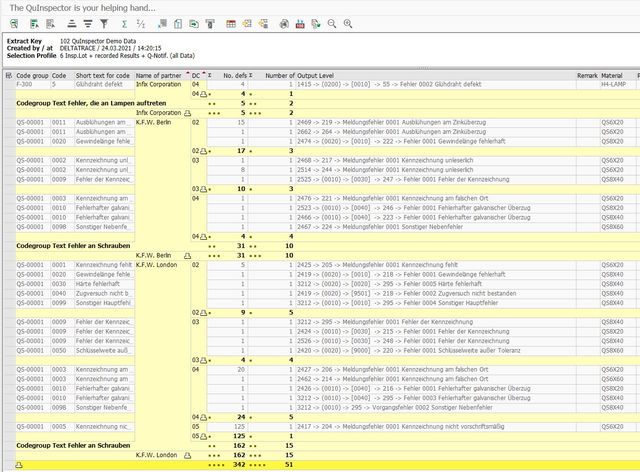Click the Name of partner column header

(x=160, y=75)
